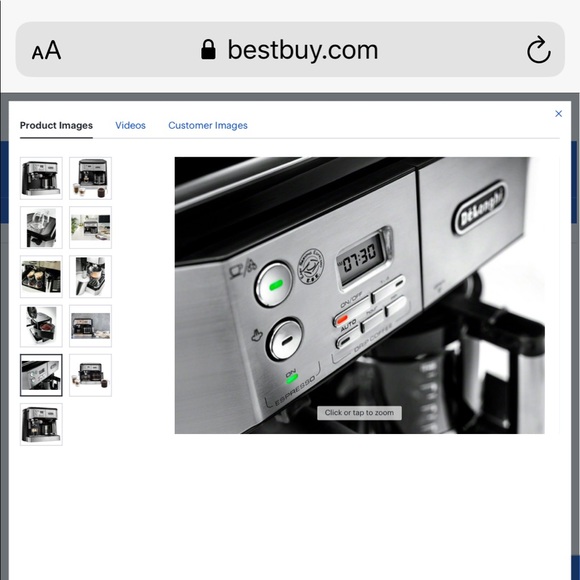This screenshot has width=580, height=580.
Task: Select the Product Images tab
Action: coord(56,125)
